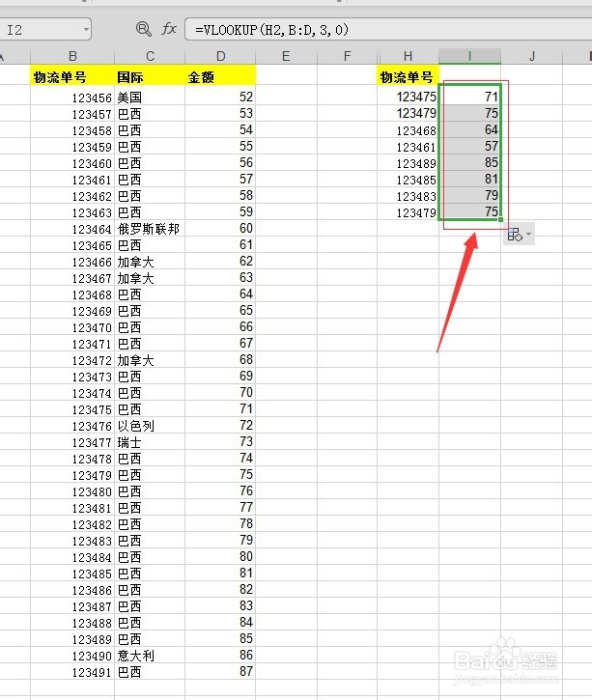Select amount cell 73 in column D

coord(220,442)
